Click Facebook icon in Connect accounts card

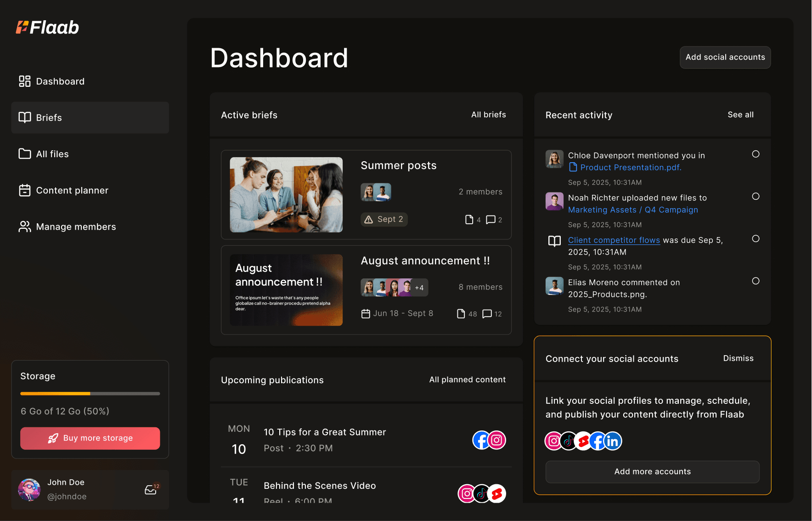(x=598, y=441)
